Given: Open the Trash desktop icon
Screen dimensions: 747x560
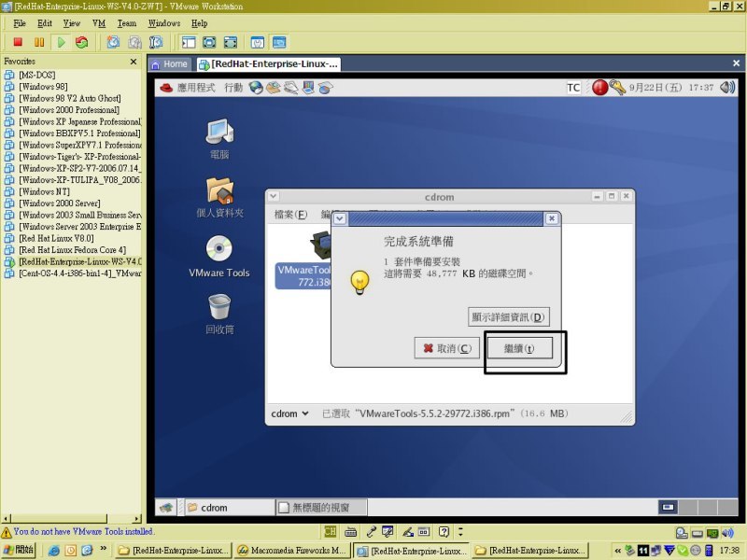Looking at the screenshot, I should tap(219, 315).
